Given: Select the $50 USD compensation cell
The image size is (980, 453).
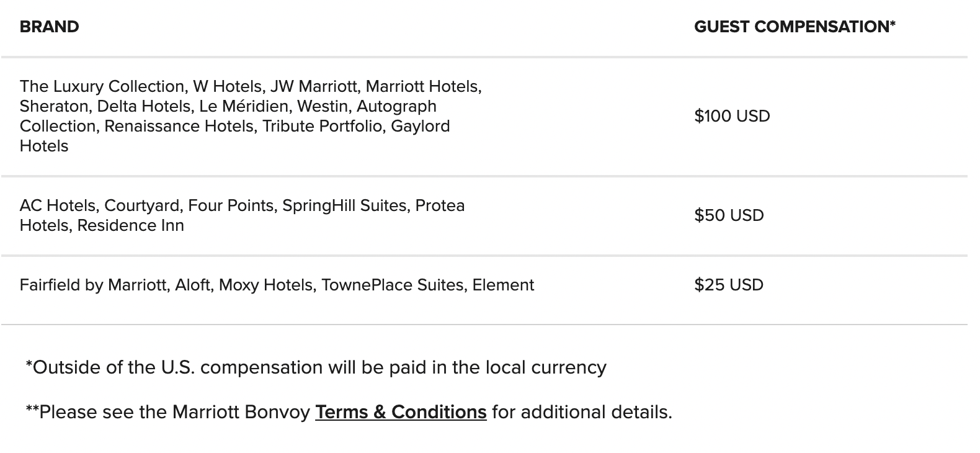Looking at the screenshot, I should coord(729,215).
